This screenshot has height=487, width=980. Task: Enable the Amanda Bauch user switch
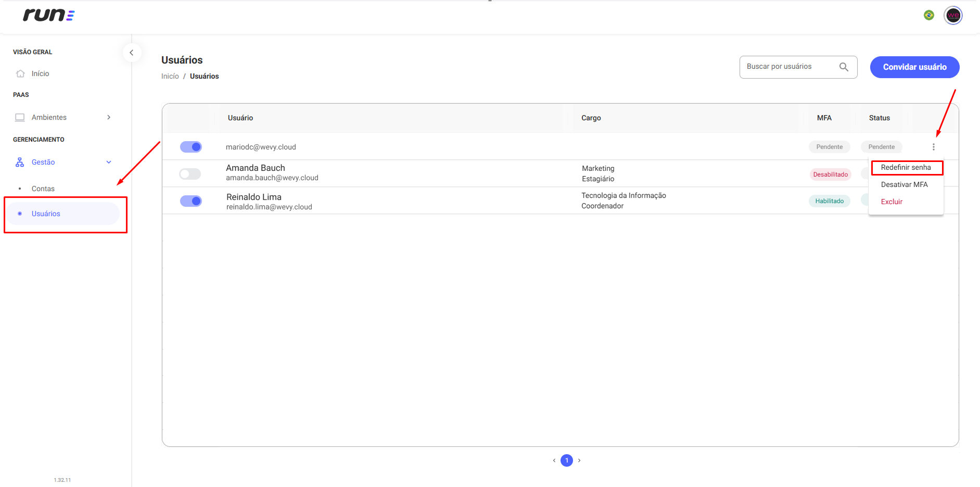pos(190,174)
